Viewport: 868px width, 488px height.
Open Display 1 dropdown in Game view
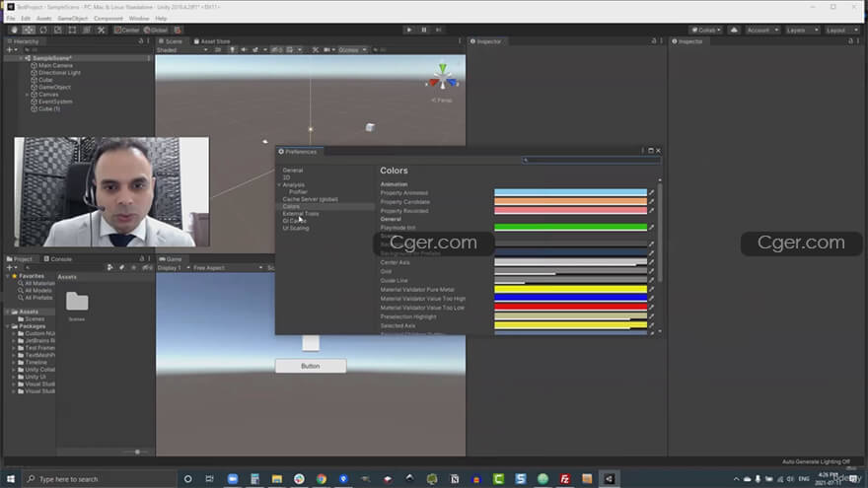click(174, 268)
